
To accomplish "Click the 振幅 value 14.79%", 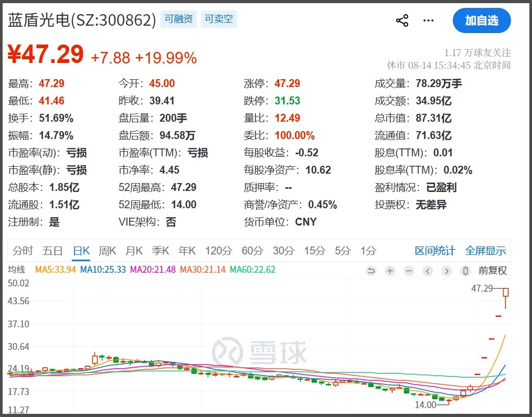I will [56, 135].
